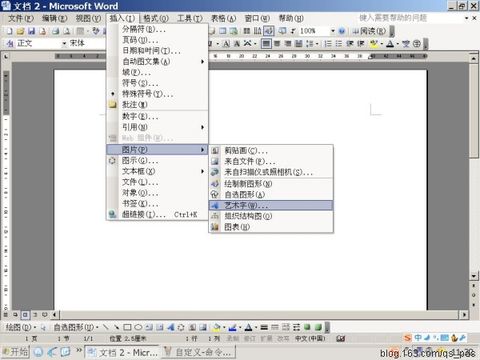Screen dimensions: 480x360
Task: Click the 阅读 (Reading) button in the toolbar
Action: point(369,31)
